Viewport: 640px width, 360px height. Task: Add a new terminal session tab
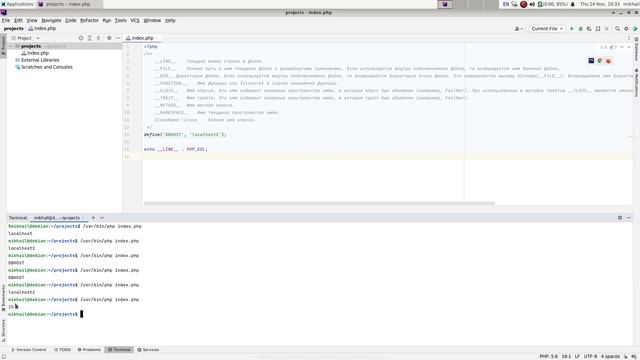(93, 218)
